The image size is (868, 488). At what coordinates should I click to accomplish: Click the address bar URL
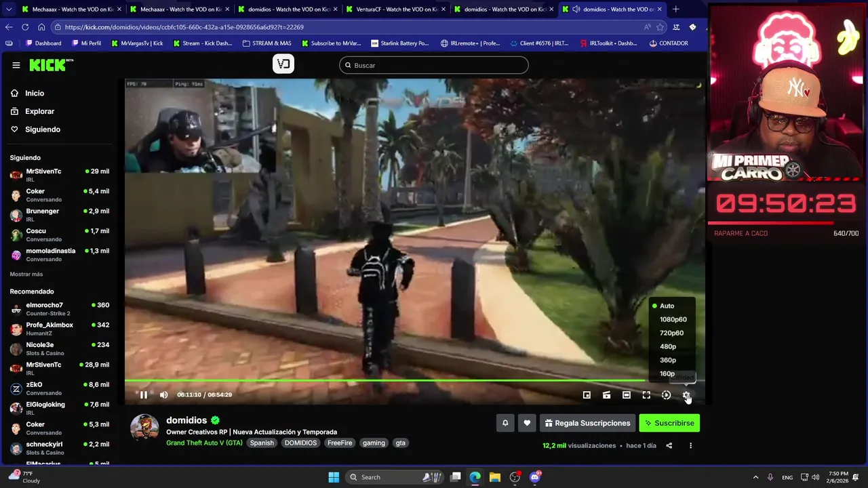(184, 27)
